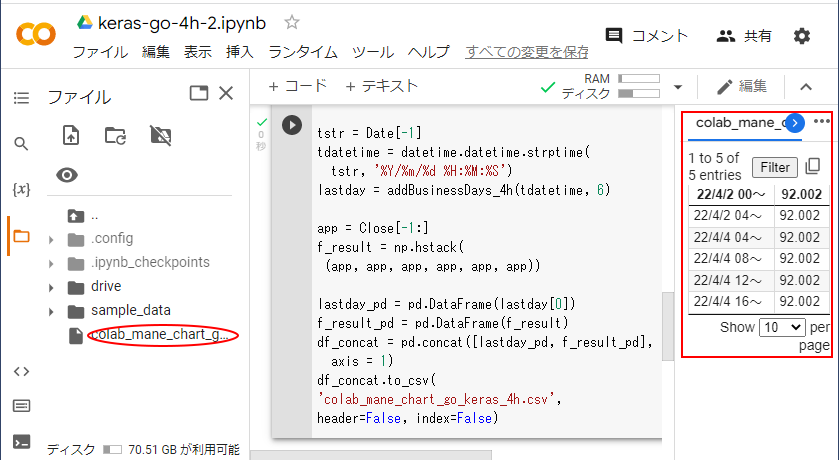Open the rows per page dropdown
The height and width of the screenshot is (460, 839).
coord(782,327)
